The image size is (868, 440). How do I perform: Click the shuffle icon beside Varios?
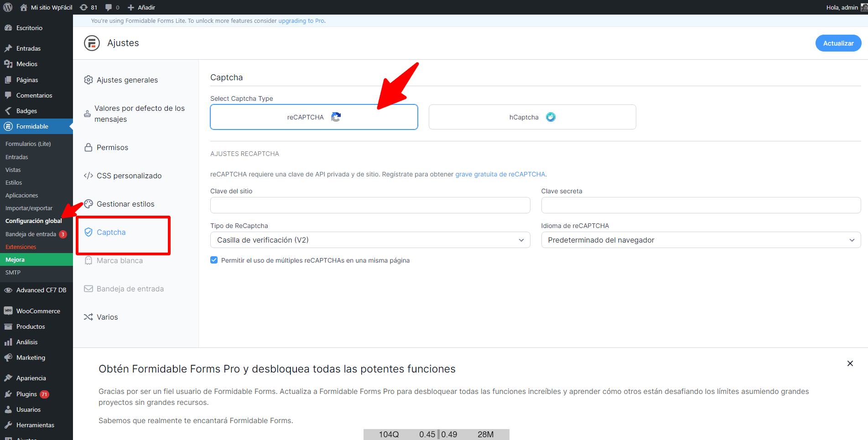coord(88,317)
